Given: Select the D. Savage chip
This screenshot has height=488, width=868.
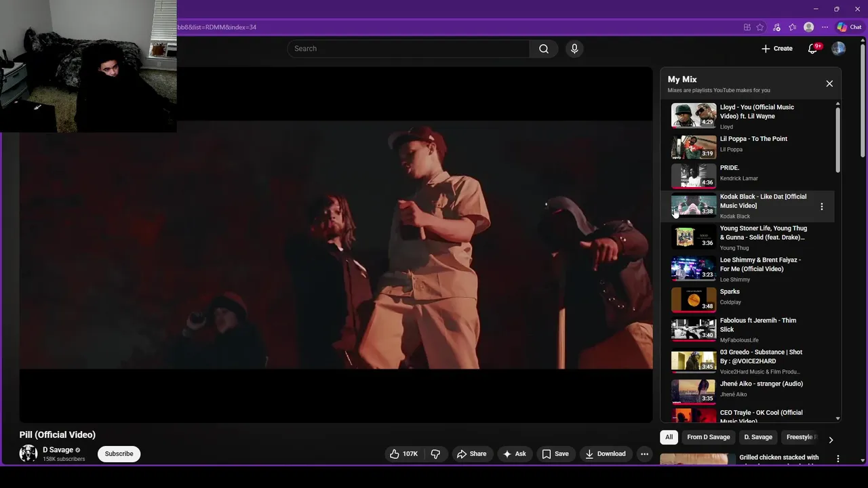Looking at the screenshot, I should click(758, 437).
